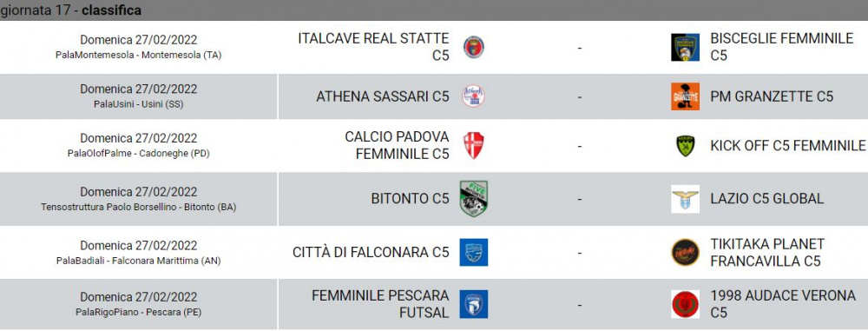Click the Tikitaka Planet black circular logo
This screenshot has height=331, width=868.
(685, 252)
